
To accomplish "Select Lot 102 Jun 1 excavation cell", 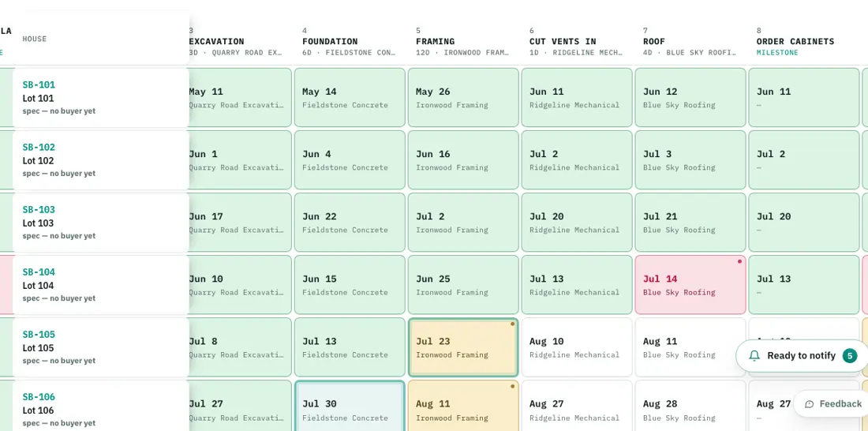I will 239,160.
